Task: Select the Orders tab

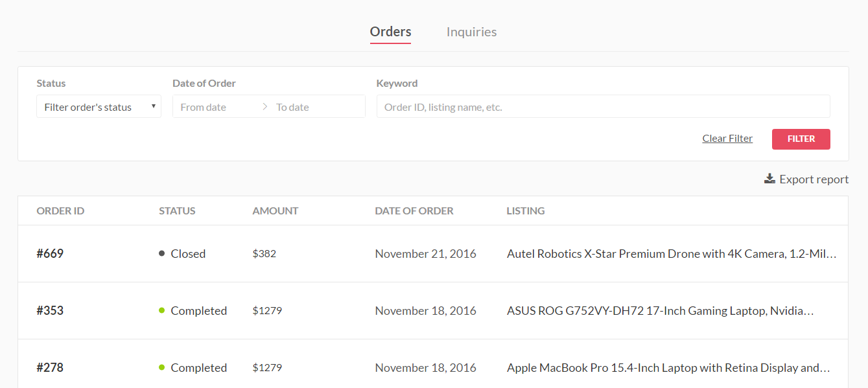Action: (390, 32)
